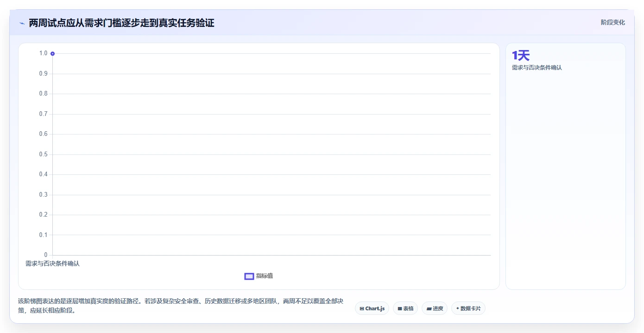Click the 阶段变化 label in header
Image resolution: width=644 pixels, height=333 pixels.
click(x=612, y=22)
